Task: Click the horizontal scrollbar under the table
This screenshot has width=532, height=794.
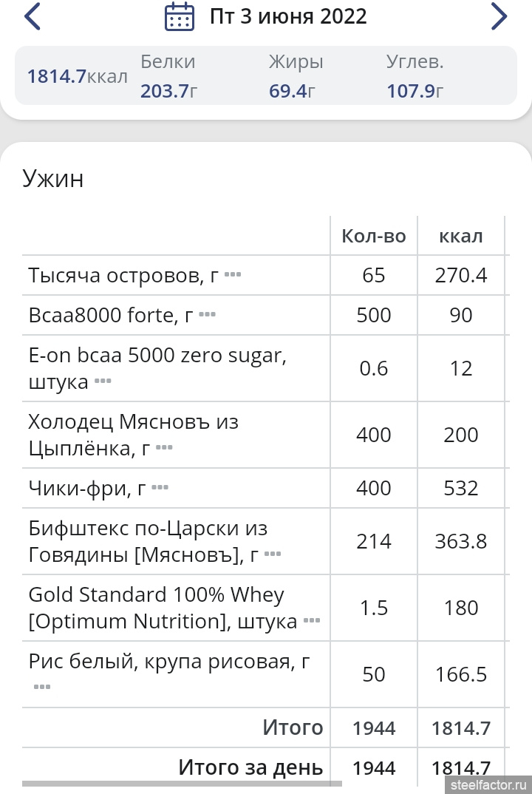Action: click(x=183, y=784)
